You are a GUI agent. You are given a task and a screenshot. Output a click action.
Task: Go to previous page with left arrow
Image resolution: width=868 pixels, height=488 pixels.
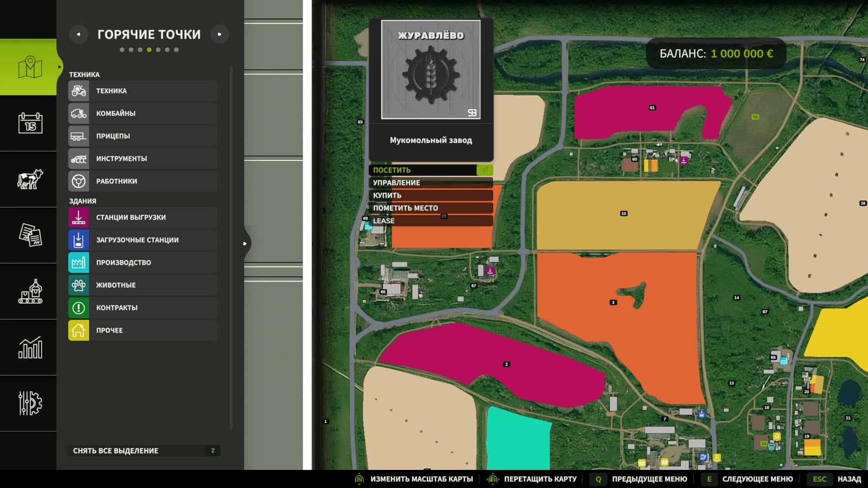point(78,34)
